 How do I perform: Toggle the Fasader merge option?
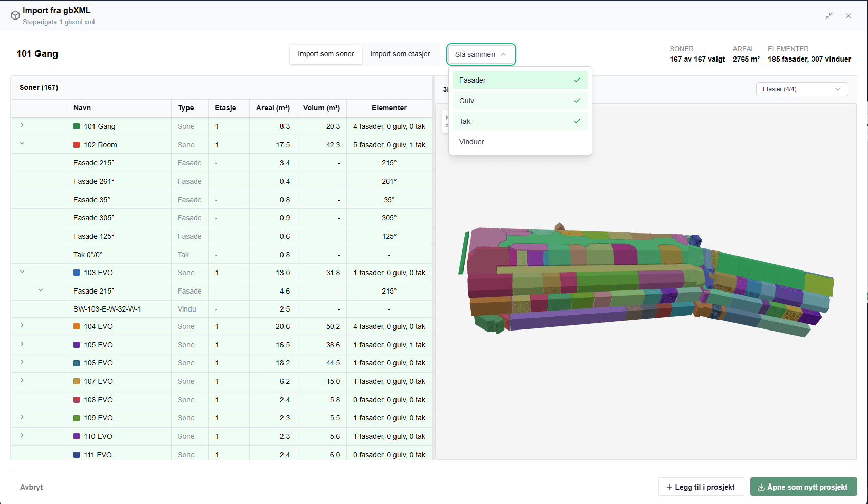[520, 80]
